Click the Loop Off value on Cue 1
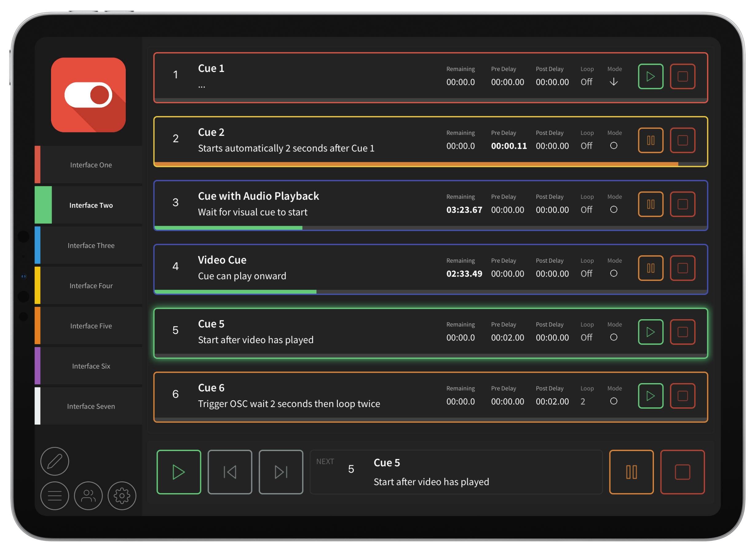 587,82
